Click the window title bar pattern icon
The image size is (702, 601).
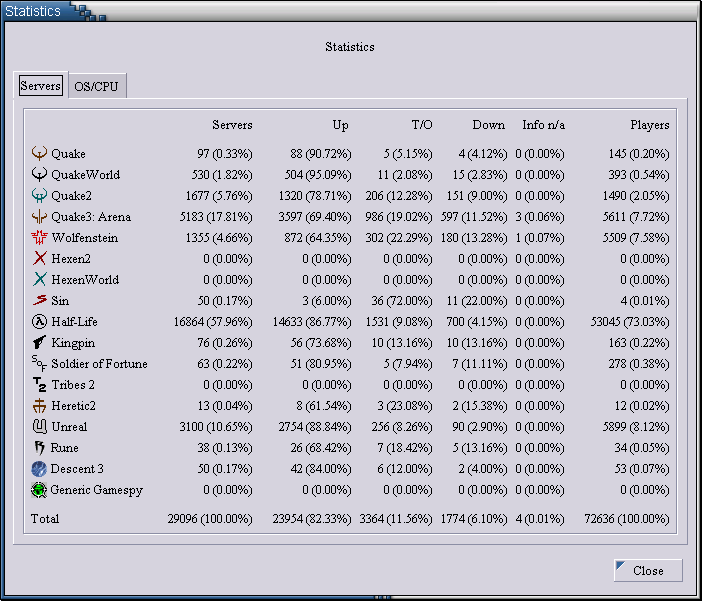coord(88,12)
